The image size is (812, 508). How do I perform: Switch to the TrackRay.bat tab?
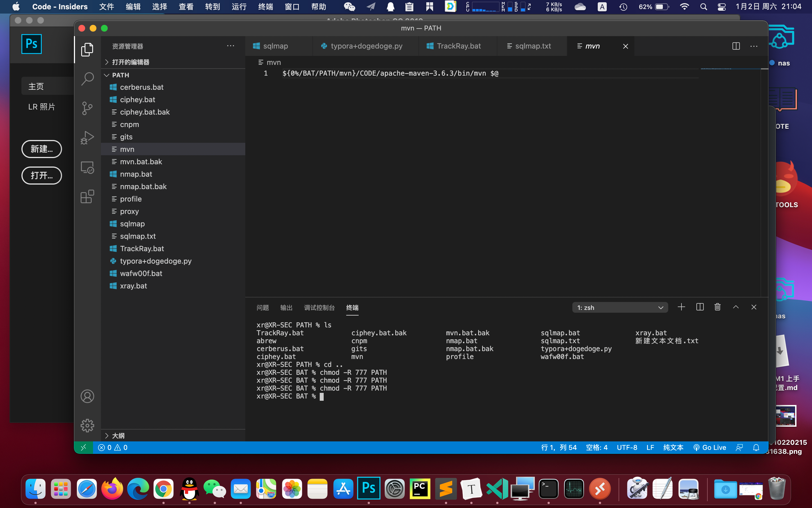(x=458, y=46)
